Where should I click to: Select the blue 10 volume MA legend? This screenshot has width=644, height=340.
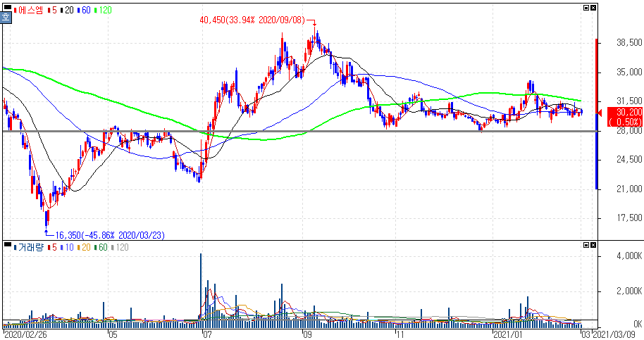pyautogui.click(x=67, y=247)
